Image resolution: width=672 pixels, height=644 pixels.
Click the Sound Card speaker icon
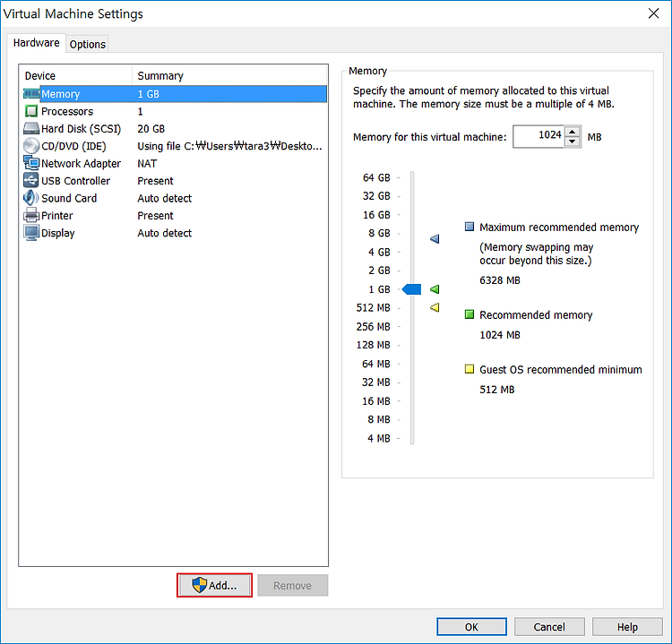[31, 198]
